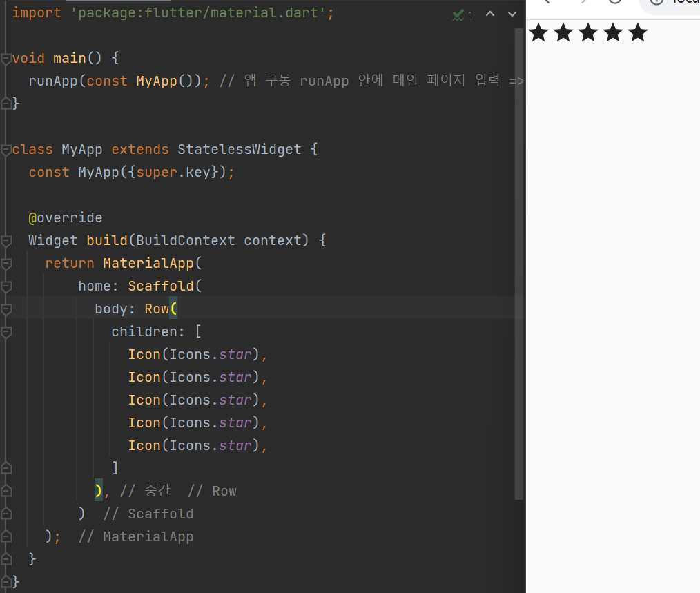Click the // Row closing hint
The width and height of the screenshot is (700, 593).
pyautogui.click(x=212, y=492)
